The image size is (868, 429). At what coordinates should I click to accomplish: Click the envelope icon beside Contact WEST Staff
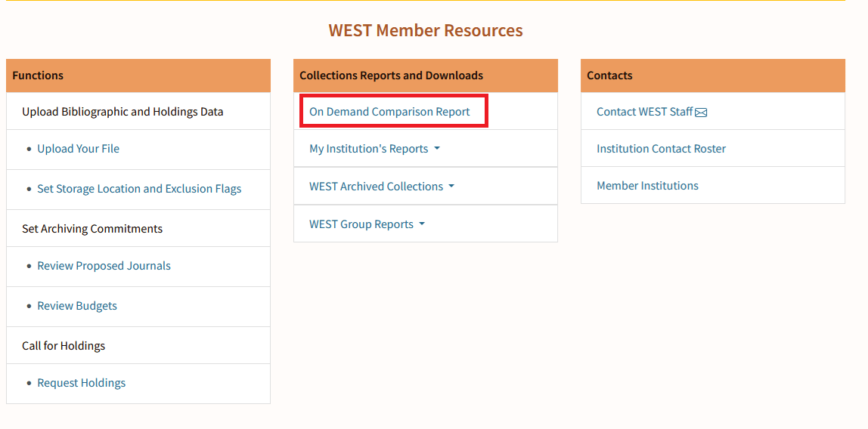(x=702, y=113)
